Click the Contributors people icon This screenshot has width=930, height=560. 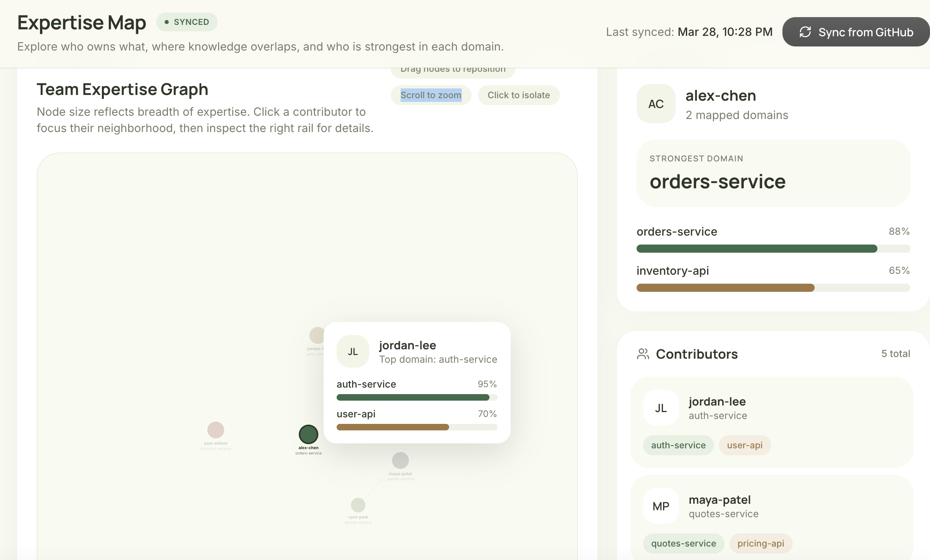point(643,354)
